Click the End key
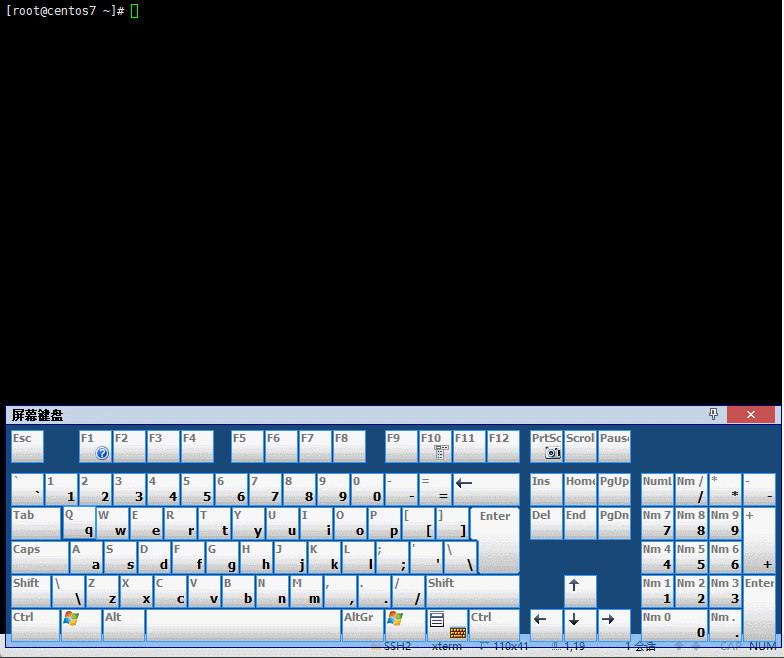 click(x=580, y=523)
